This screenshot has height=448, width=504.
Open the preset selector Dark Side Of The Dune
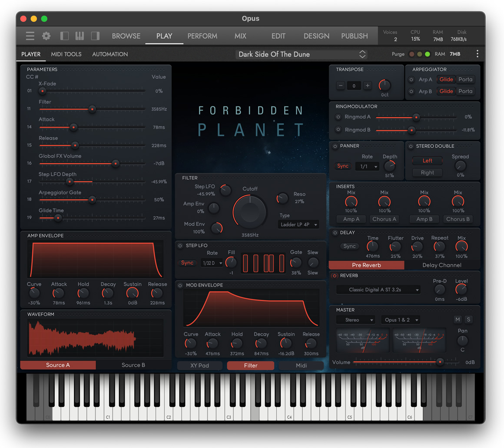coord(302,54)
